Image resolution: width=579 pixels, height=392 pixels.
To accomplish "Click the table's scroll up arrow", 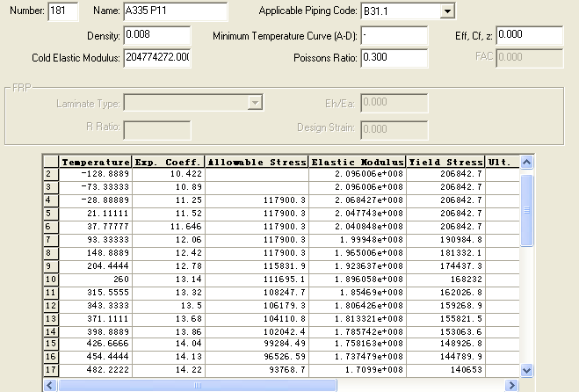I will (526, 163).
